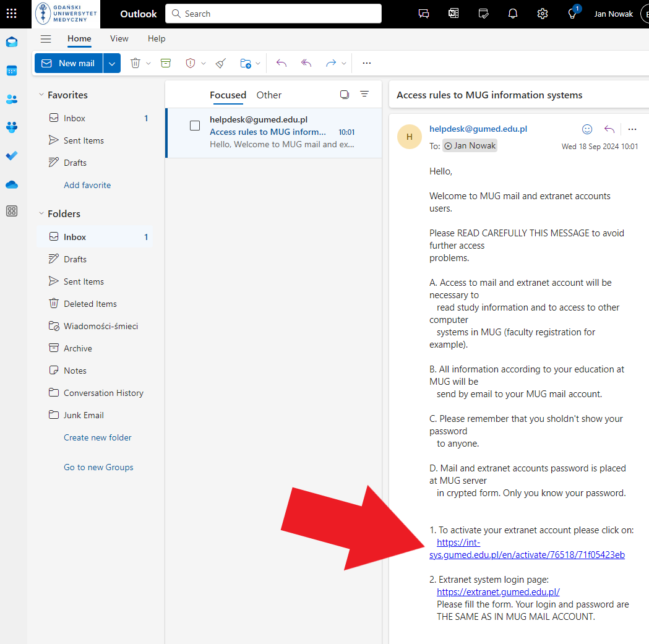Open message more actions ellipsis
The height and width of the screenshot is (644, 649).
pos(632,129)
